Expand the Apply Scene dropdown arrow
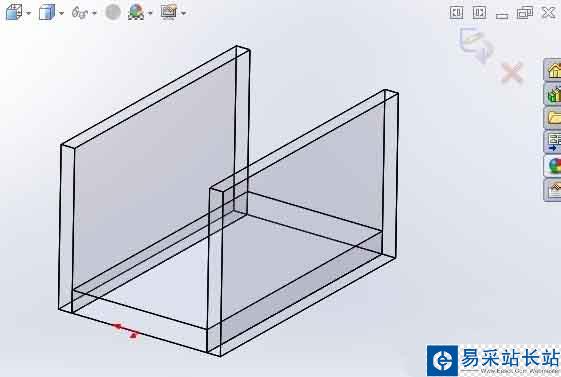The image size is (561, 377). tap(150, 14)
